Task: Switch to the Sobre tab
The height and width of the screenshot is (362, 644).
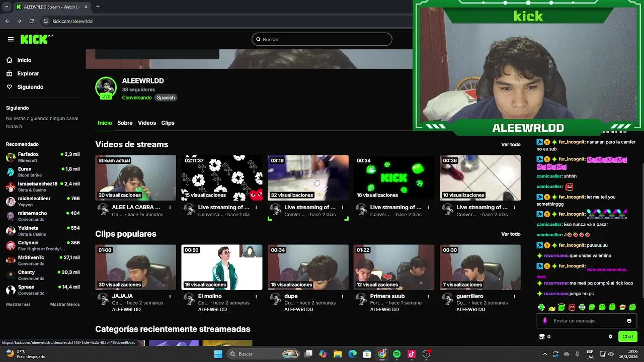Action: coord(125,123)
